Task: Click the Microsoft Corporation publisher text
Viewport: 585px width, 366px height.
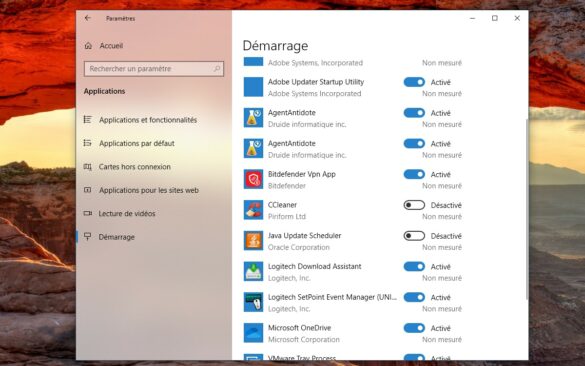Action: click(304, 340)
